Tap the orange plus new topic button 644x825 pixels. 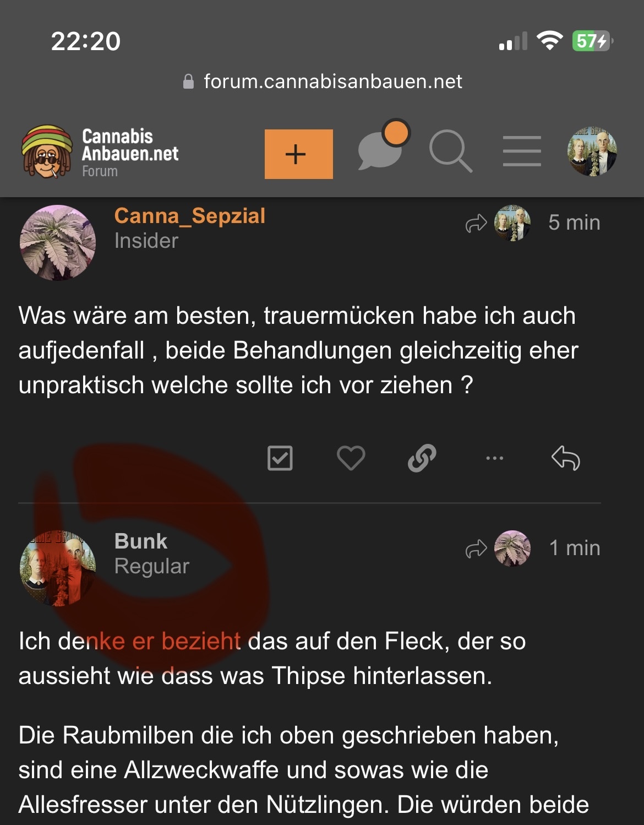click(x=298, y=154)
